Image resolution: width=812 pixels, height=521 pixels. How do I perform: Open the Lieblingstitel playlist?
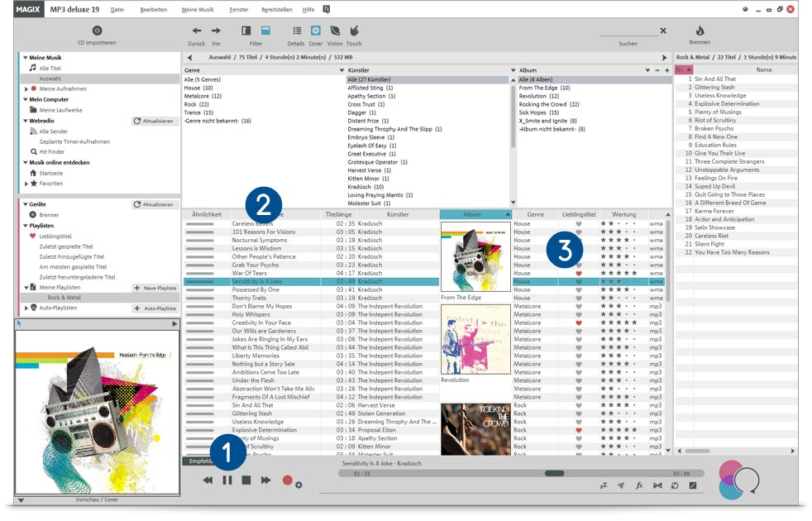click(x=55, y=236)
